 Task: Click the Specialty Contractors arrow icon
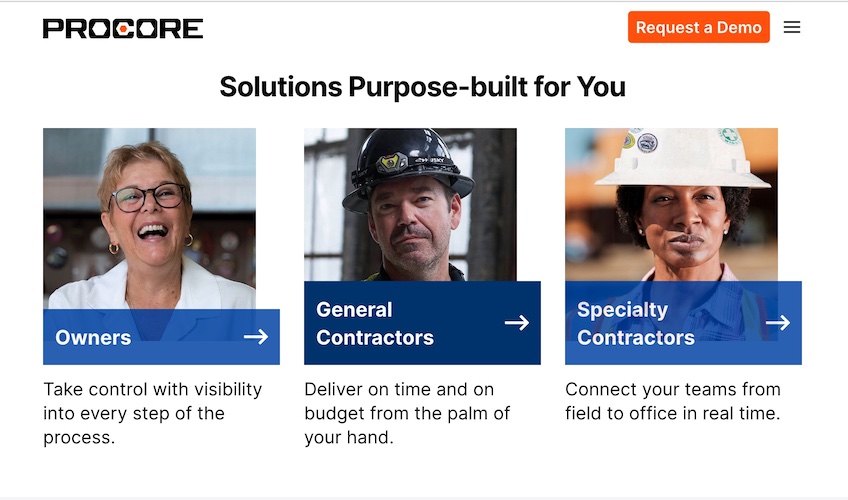[778, 323]
